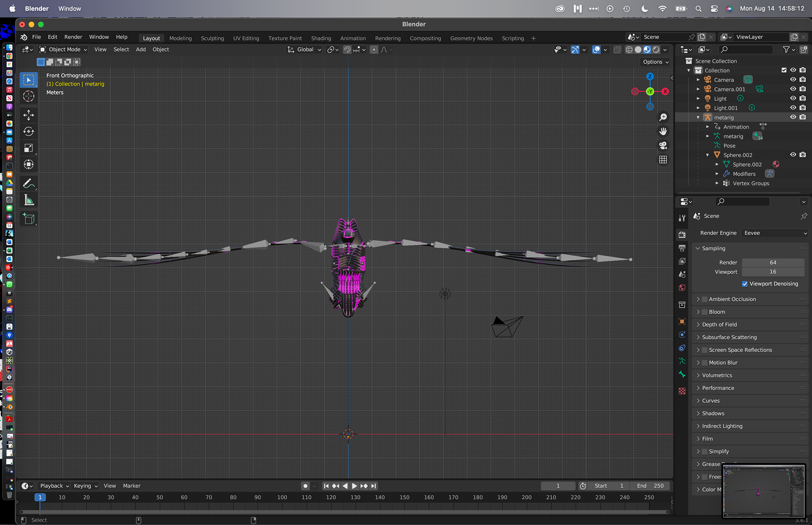Select the Add Cube tool
The width and height of the screenshot is (812, 525).
29,219
